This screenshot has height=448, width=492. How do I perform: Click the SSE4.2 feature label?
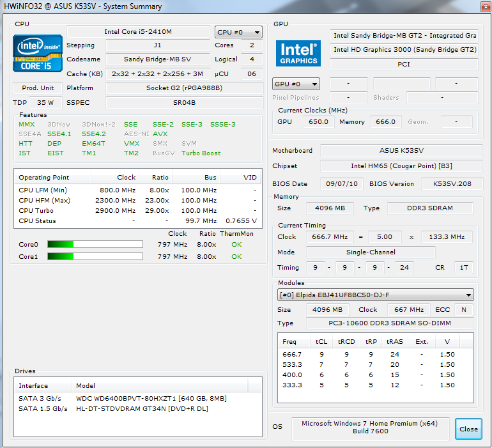94,134
